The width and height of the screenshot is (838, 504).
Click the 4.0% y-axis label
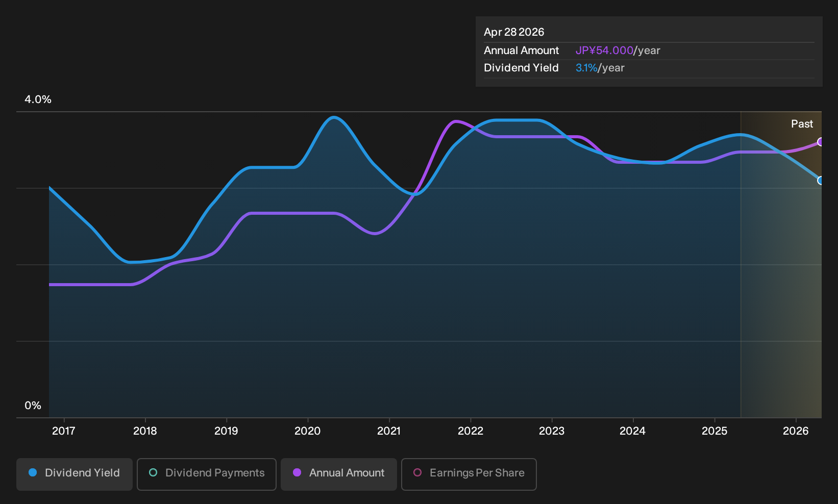click(x=38, y=99)
